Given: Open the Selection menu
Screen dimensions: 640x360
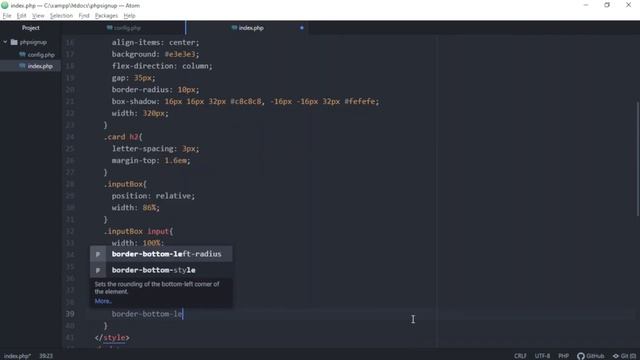Looking at the screenshot, I should coord(61,16).
